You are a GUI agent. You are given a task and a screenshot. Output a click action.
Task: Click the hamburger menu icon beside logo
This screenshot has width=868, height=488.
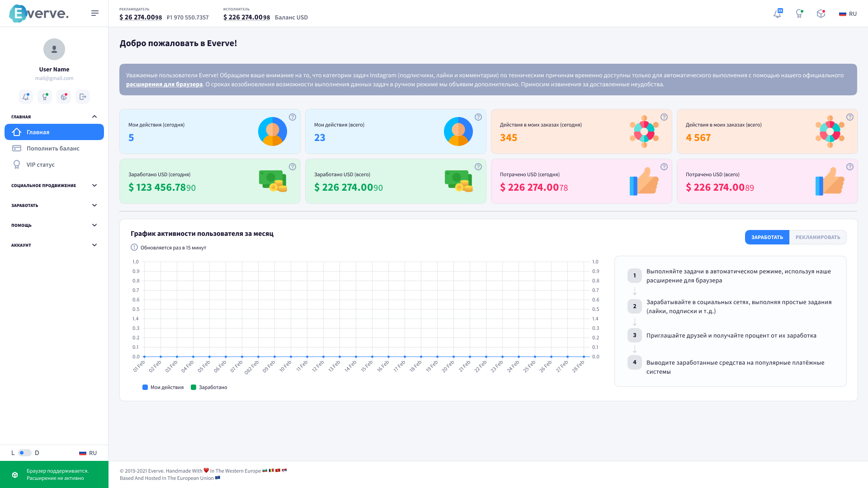click(x=94, y=13)
